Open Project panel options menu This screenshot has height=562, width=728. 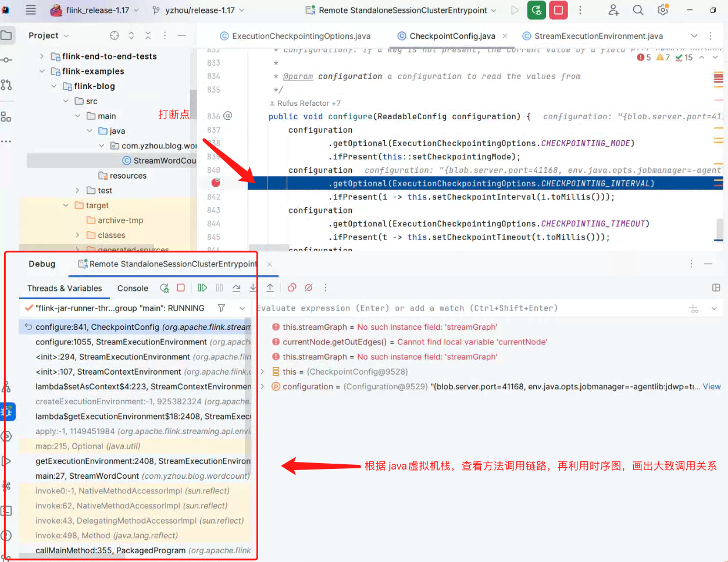tap(165, 35)
